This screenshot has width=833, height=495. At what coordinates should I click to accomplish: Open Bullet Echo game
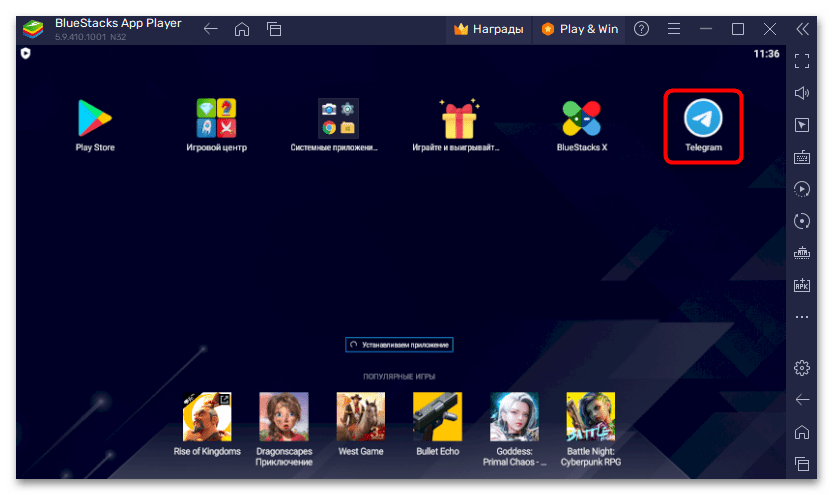pos(437,417)
